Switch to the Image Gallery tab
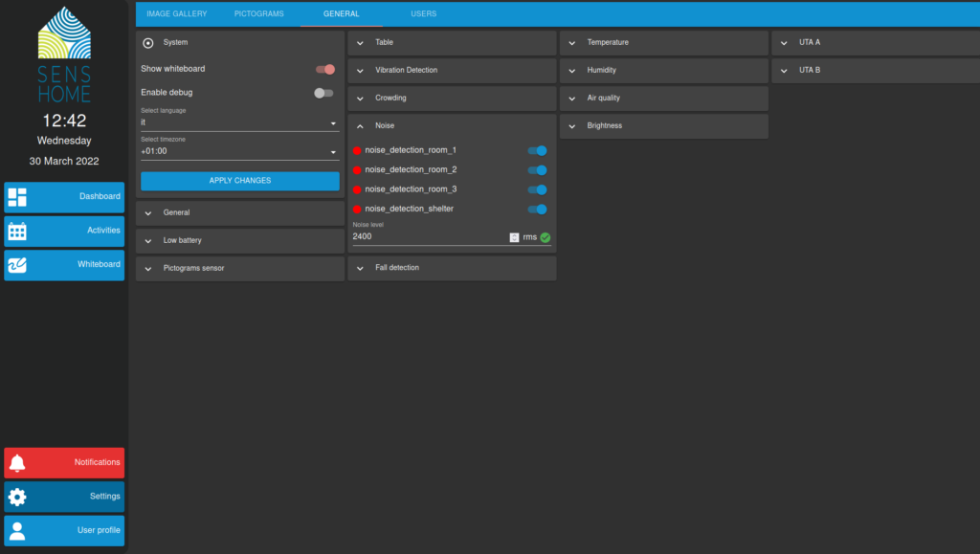Image resolution: width=980 pixels, height=554 pixels. click(176, 14)
